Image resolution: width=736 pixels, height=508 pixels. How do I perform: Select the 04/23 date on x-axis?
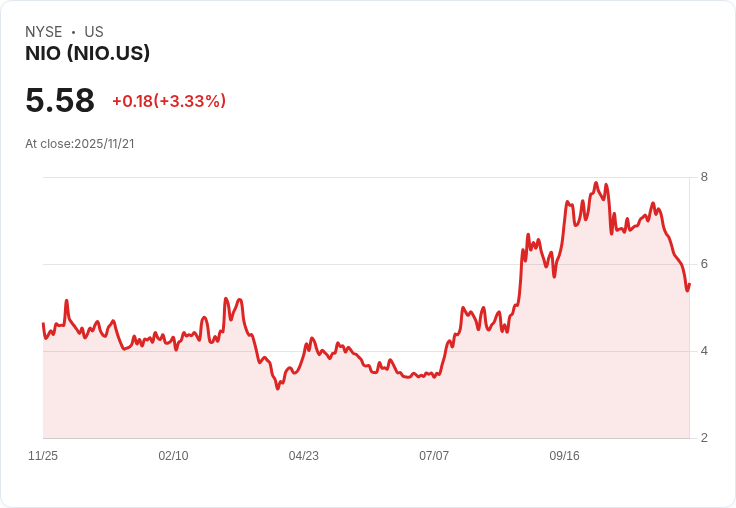pos(304,456)
